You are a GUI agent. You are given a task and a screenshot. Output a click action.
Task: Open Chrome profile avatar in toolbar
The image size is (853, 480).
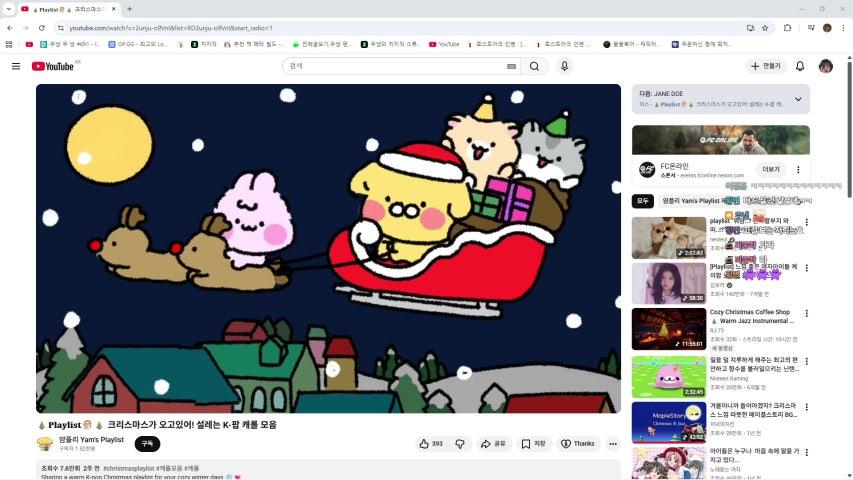[x=827, y=28]
